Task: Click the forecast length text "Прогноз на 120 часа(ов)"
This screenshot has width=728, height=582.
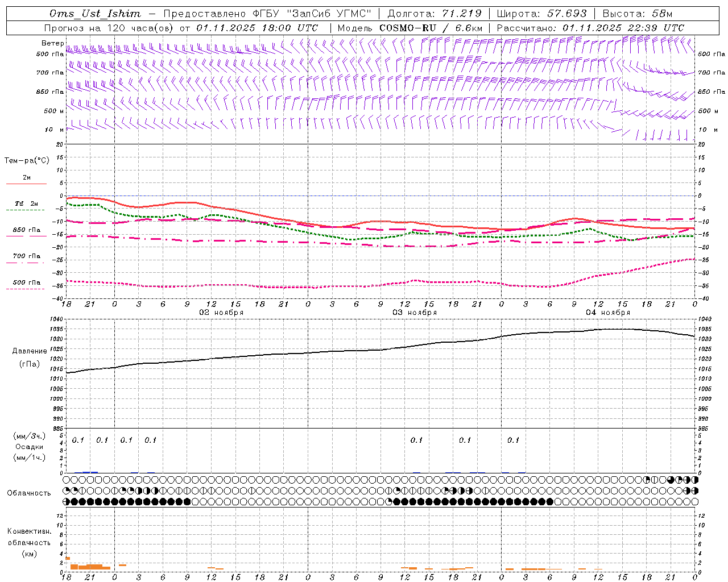Action: [x=109, y=28]
